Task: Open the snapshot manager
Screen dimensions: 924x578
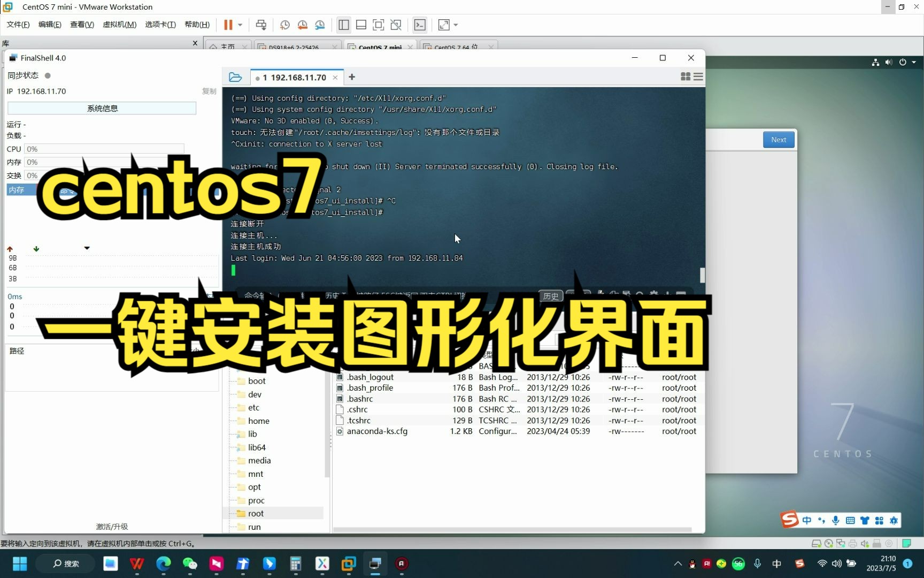Action: (320, 25)
